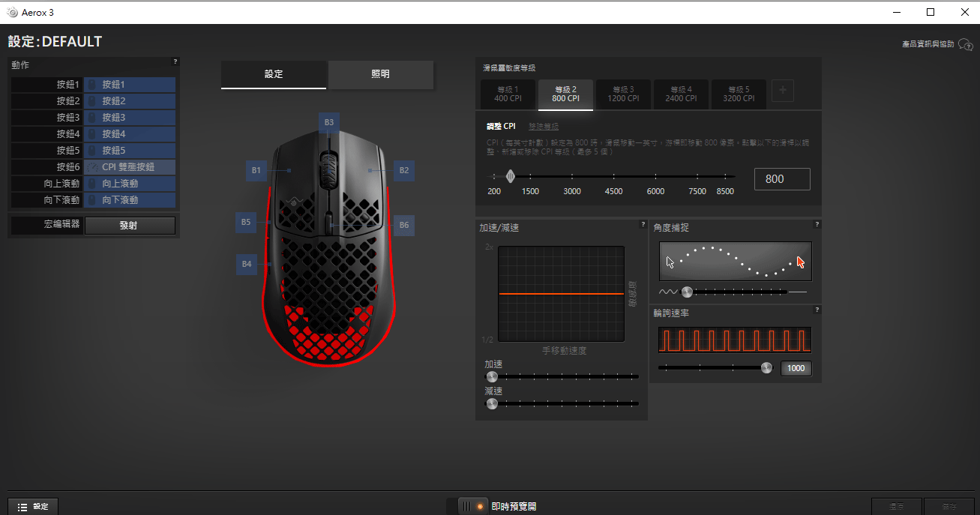Launch macro editor with 發射 button

(x=130, y=226)
